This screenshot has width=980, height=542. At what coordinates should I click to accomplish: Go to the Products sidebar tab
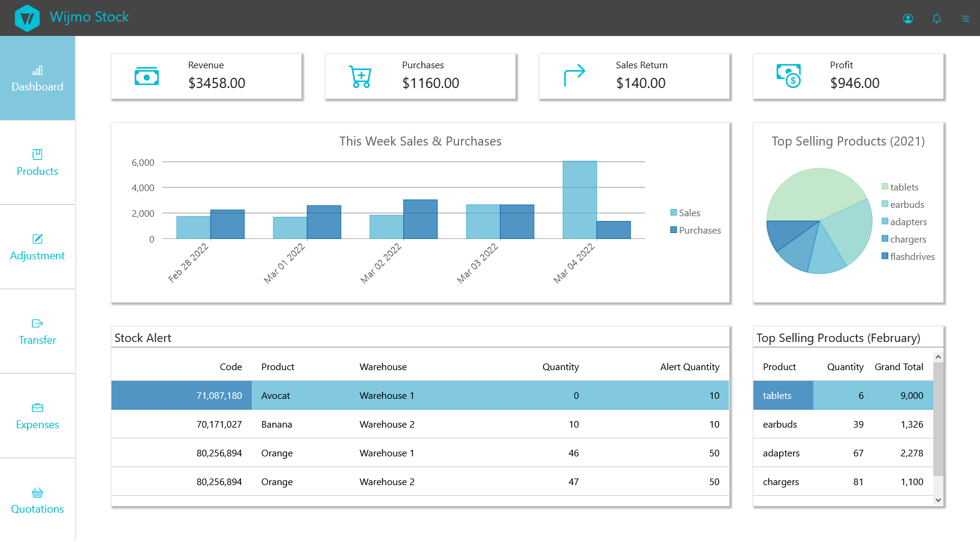pos(37,163)
